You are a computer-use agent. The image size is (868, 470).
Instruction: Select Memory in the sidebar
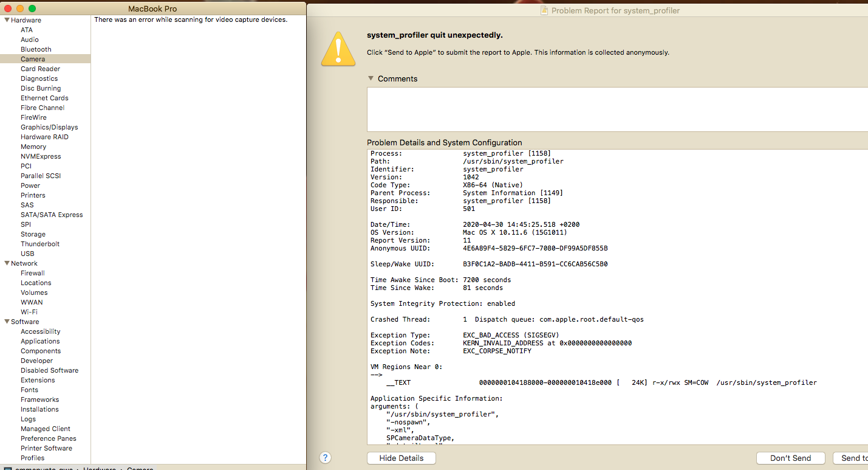point(33,147)
